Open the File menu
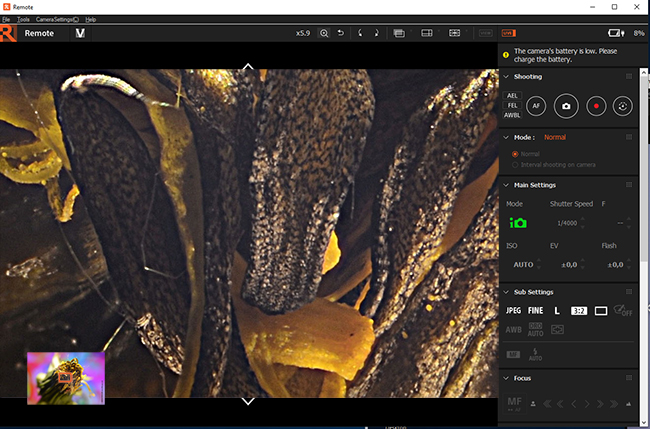The width and height of the screenshot is (650, 429). [x=6, y=19]
